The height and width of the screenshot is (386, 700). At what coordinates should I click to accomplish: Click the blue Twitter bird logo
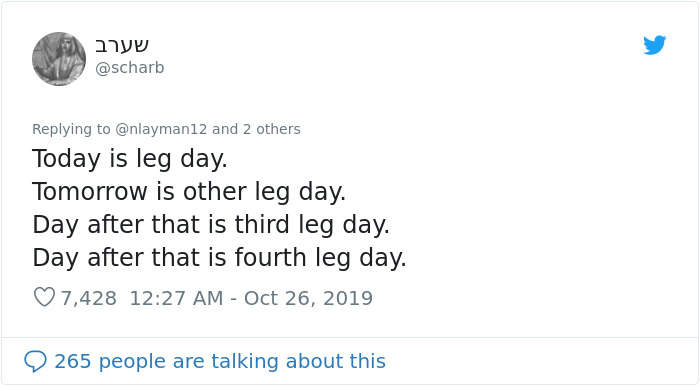pos(654,45)
